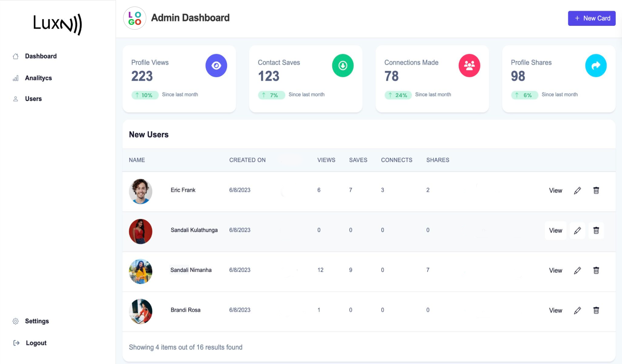This screenshot has height=364, width=622.
Task: Go to the Analitycs section
Action: (x=38, y=78)
